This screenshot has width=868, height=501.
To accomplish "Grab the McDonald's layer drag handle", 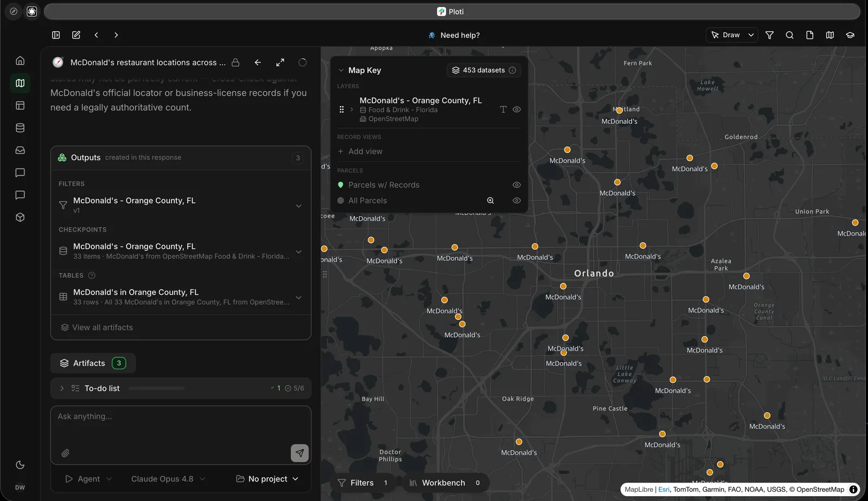I will (341, 110).
